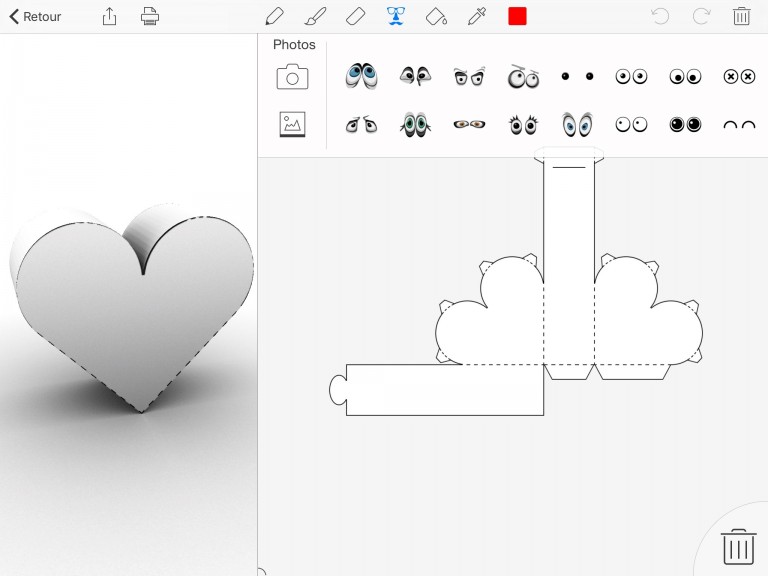Screen dimensions: 768x576
Task: Open camera to take a photo
Action: [292, 77]
